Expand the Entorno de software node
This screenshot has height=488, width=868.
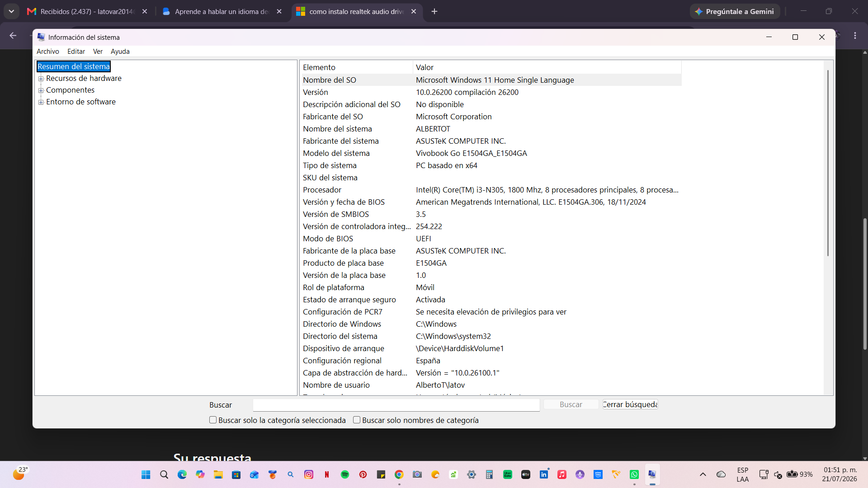(x=41, y=102)
